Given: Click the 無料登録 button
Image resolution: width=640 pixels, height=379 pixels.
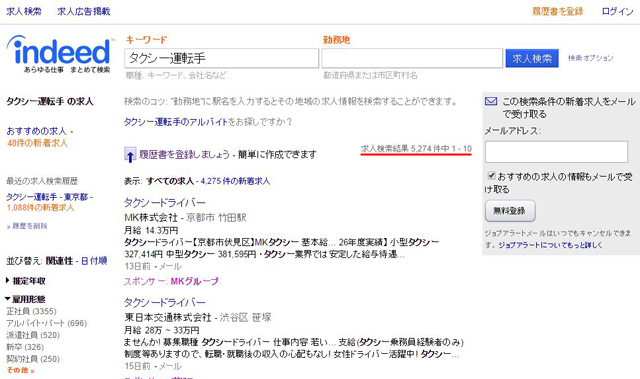Looking at the screenshot, I should (x=510, y=211).
